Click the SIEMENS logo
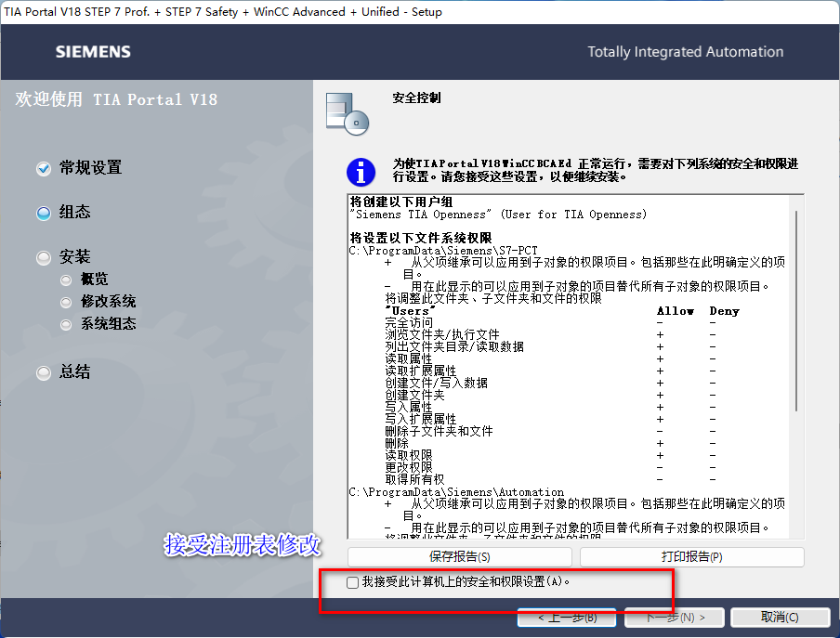840x638 pixels. click(93, 52)
